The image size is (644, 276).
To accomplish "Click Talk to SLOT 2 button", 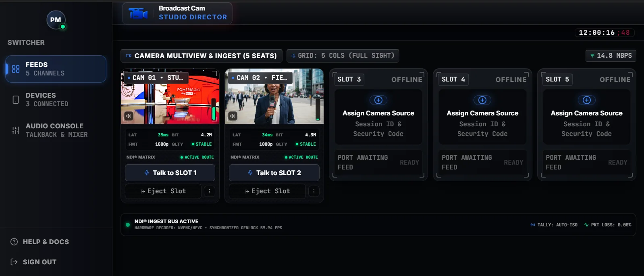I will coord(274,173).
